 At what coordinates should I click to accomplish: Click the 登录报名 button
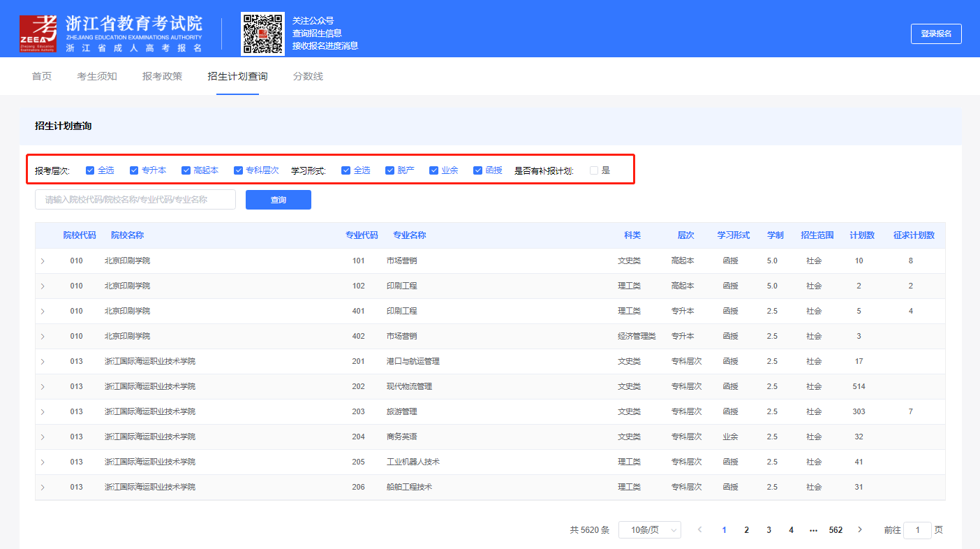point(936,34)
